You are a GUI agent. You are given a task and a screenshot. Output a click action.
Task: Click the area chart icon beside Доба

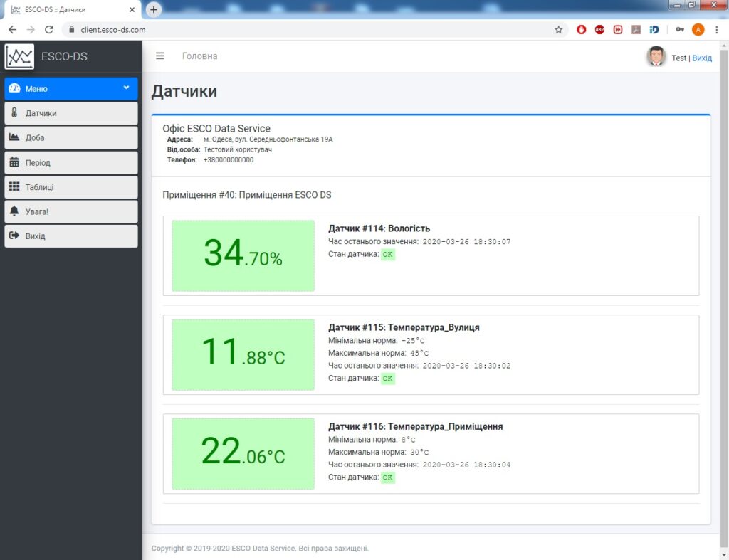click(x=14, y=137)
